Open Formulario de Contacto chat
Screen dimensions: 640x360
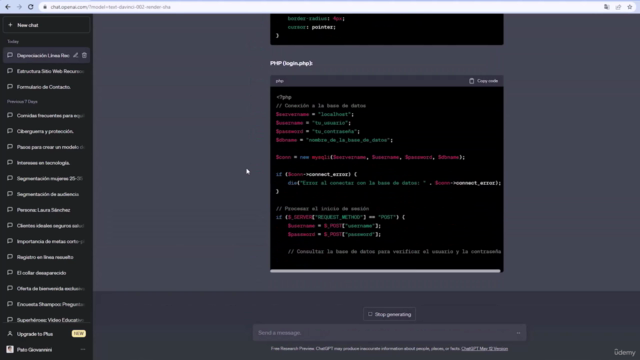point(46,87)
